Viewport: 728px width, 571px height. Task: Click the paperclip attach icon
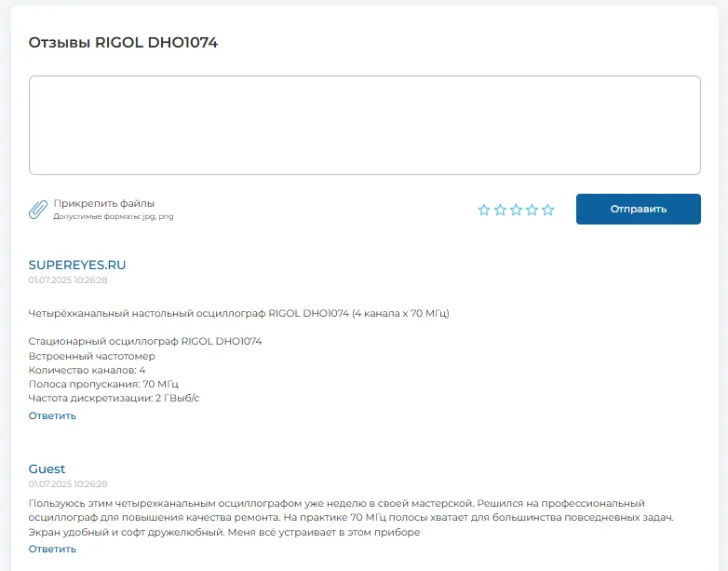click(38, 210)
